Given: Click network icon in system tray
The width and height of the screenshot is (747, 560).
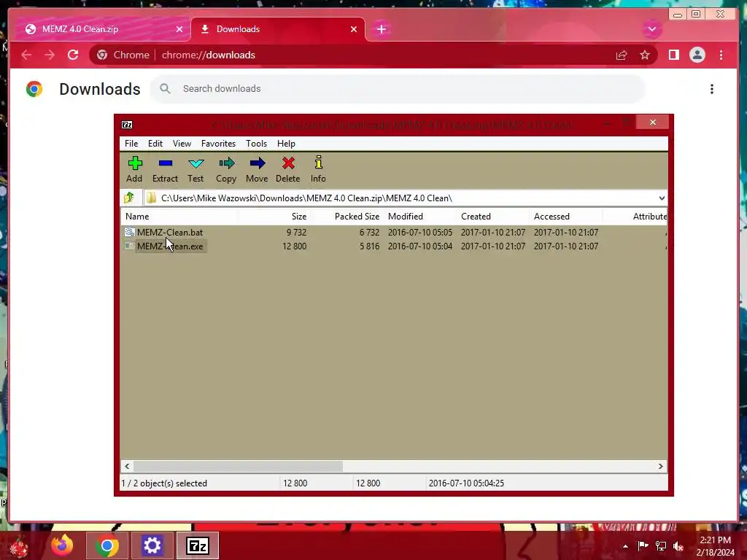Looking at the screenshot, I should pyautogui.click(x=661, y=546).
